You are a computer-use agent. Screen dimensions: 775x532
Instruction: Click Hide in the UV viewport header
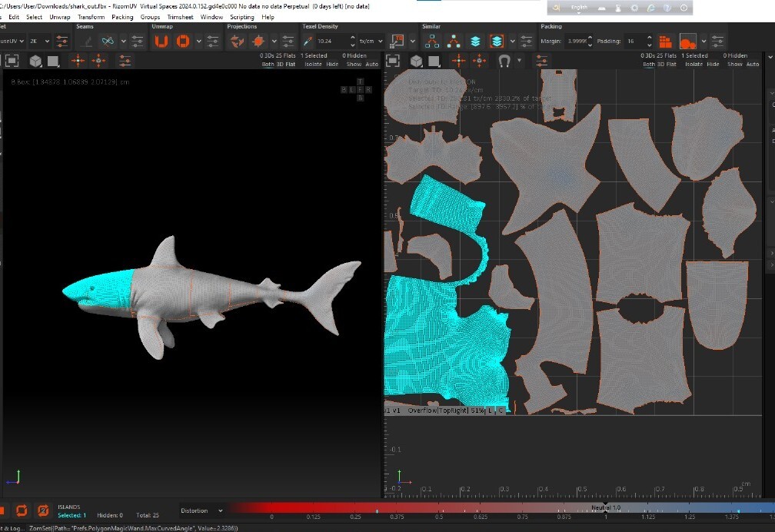714,65
